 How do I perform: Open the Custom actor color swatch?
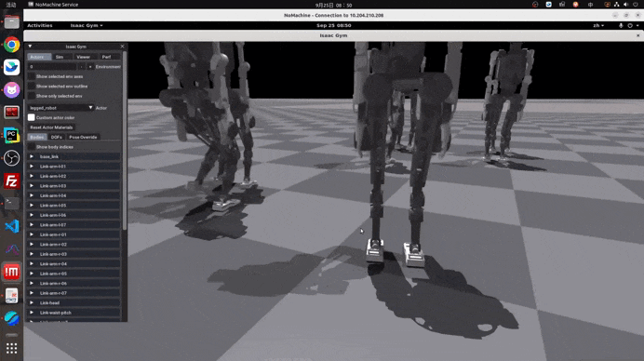32,117
